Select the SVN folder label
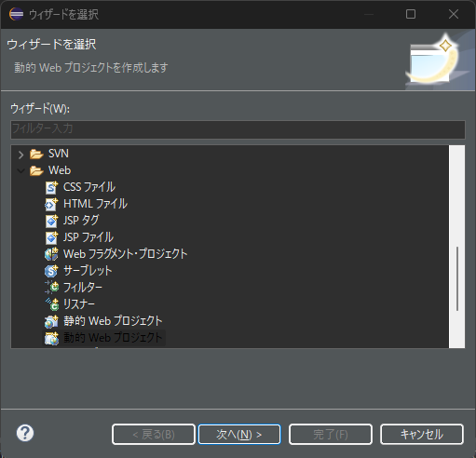Screen dimensions: 476x458 point(59,154)
